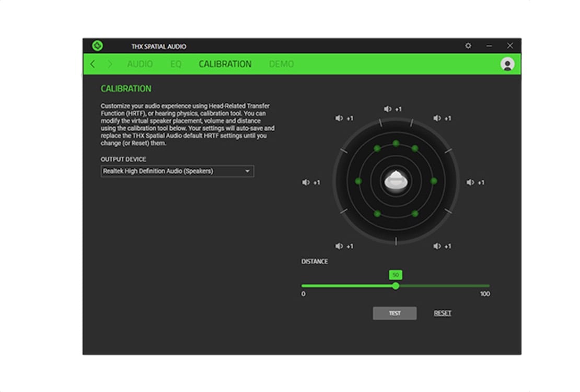Switch to the AUDIO tab

point(140,64)
